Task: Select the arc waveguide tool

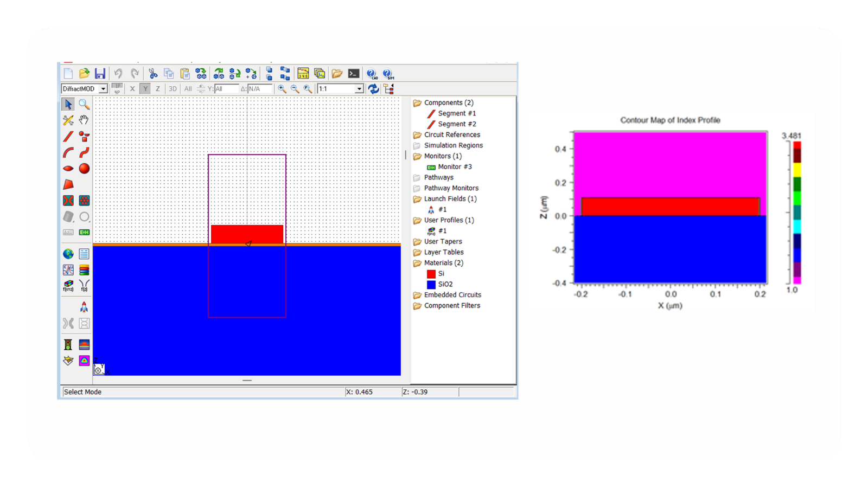Action: tap(68, 152)
